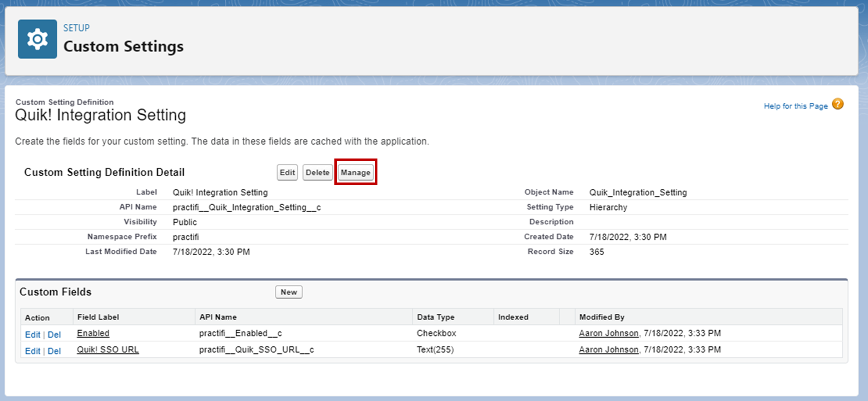This screenshot has height=401, width=868.
Task: Open the help question mark icon
Action: 837,104
